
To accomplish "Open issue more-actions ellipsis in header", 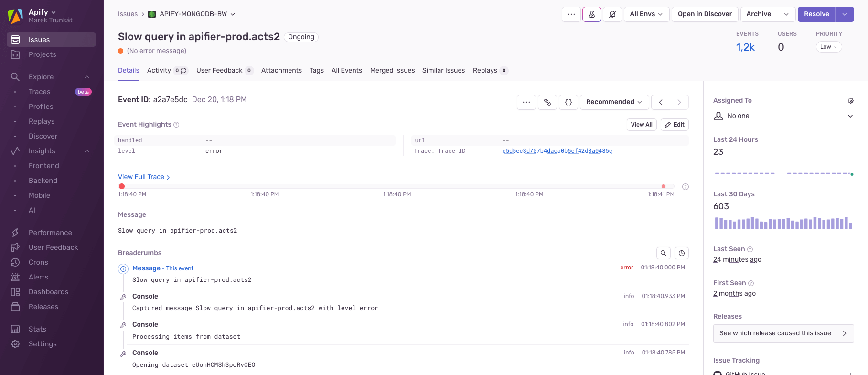I will coord(571,14).
